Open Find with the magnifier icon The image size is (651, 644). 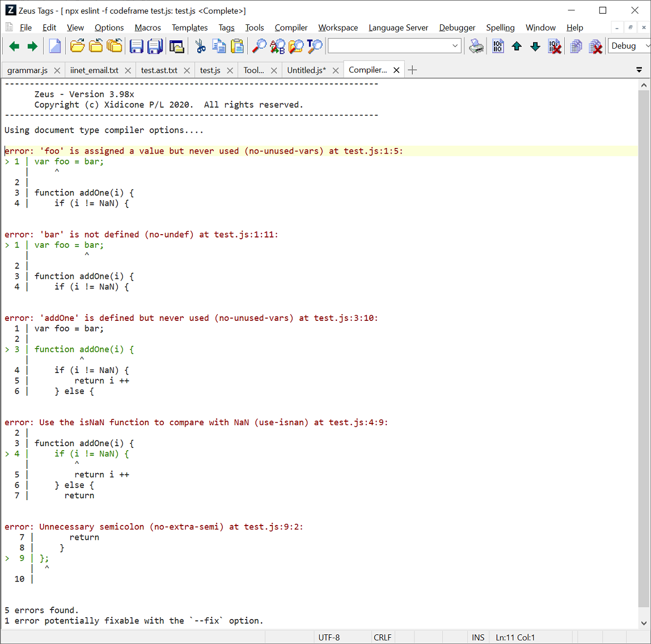coord(260,46)
